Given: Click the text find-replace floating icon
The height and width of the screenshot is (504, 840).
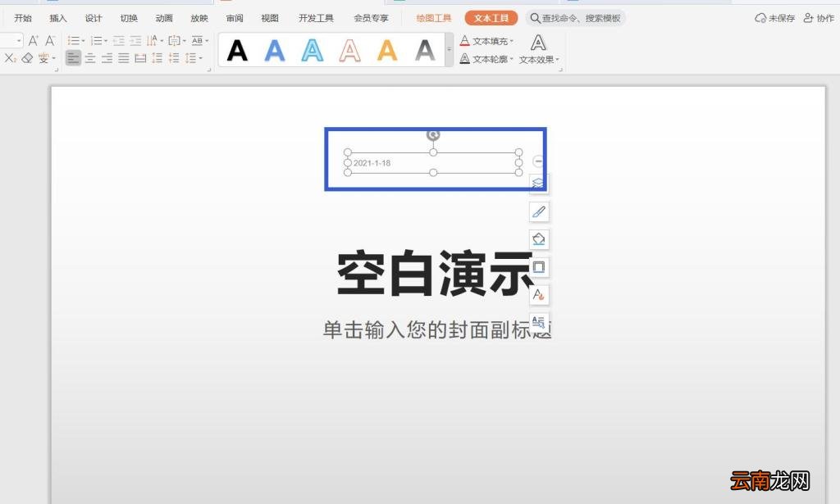Looking at the screenshot, I should (x=538, y=322).
